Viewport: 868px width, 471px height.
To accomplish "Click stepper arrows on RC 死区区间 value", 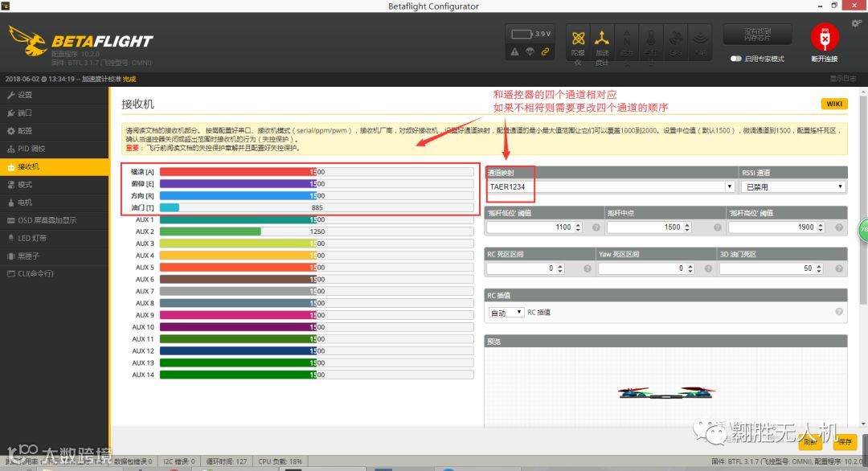I will click(560, 268).
